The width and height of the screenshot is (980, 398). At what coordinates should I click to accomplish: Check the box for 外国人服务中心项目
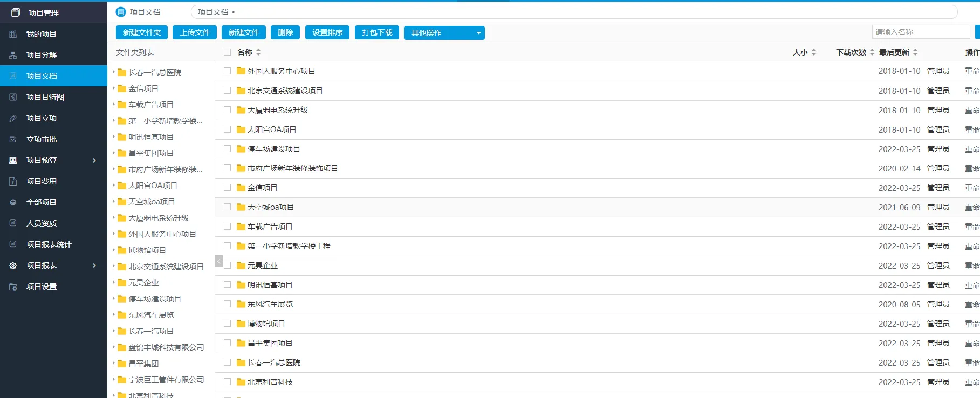coord(227,71)
